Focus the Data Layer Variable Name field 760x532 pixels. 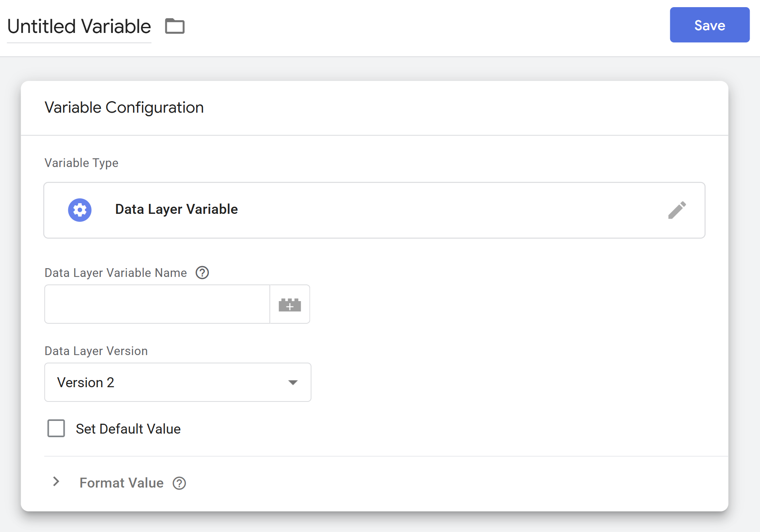pos(157,304)
